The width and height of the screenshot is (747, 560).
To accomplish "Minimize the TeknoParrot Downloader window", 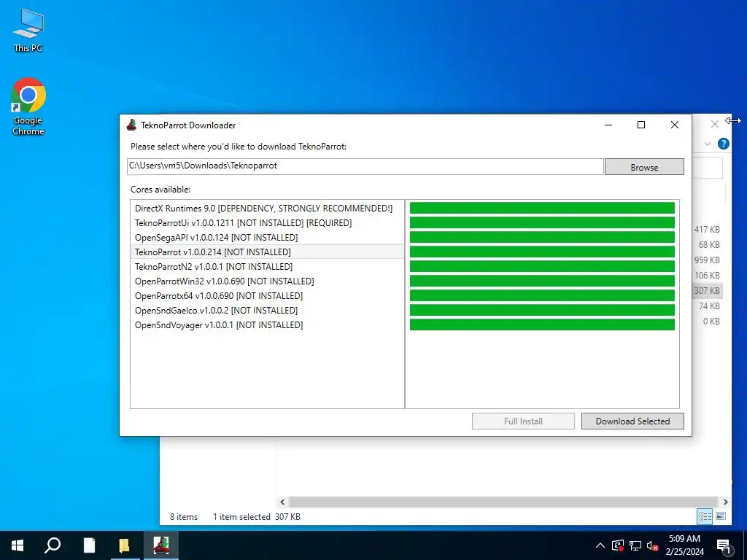I will [608, 125].
